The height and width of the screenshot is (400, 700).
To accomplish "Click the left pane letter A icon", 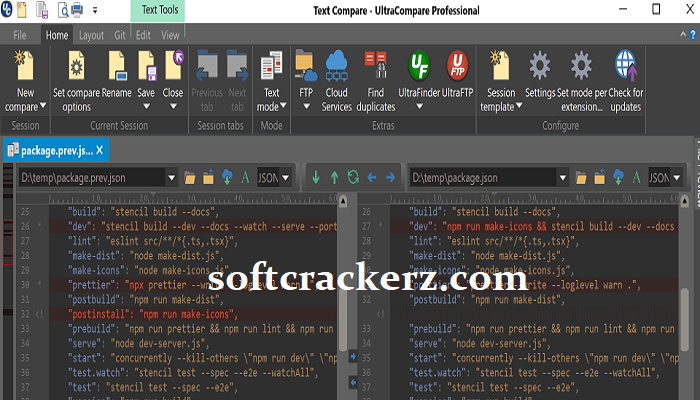I will coord(245,178).
